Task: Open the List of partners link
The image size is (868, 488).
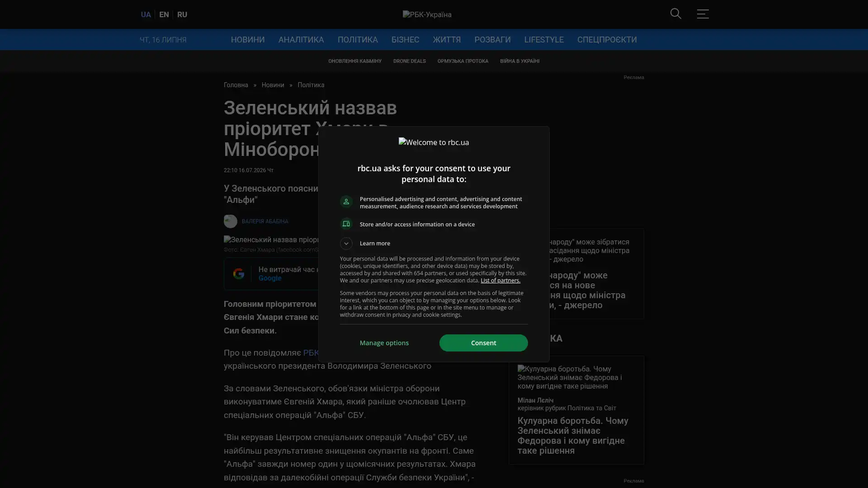Action: (x=500, y=281)
